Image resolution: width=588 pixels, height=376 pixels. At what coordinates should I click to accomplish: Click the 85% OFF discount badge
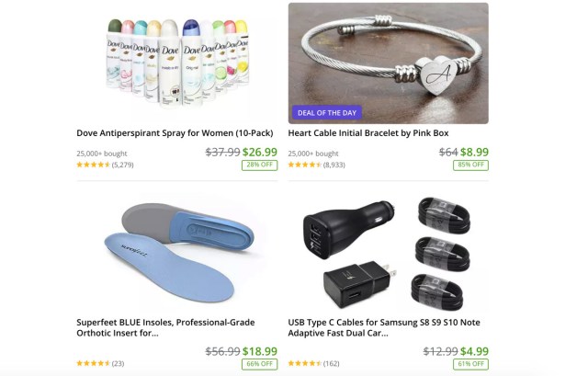pyautogui.click(x=470, y=165)
